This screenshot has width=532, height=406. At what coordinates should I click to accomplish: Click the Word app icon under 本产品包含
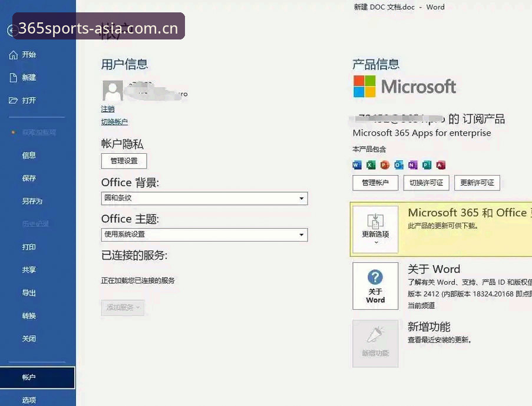click(357, 165)
